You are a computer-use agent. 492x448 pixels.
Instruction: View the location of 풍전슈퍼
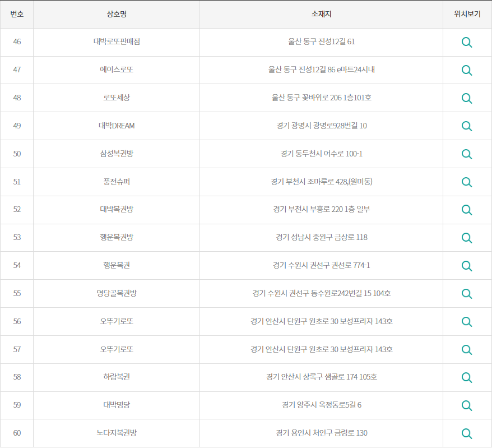(467, 182)
